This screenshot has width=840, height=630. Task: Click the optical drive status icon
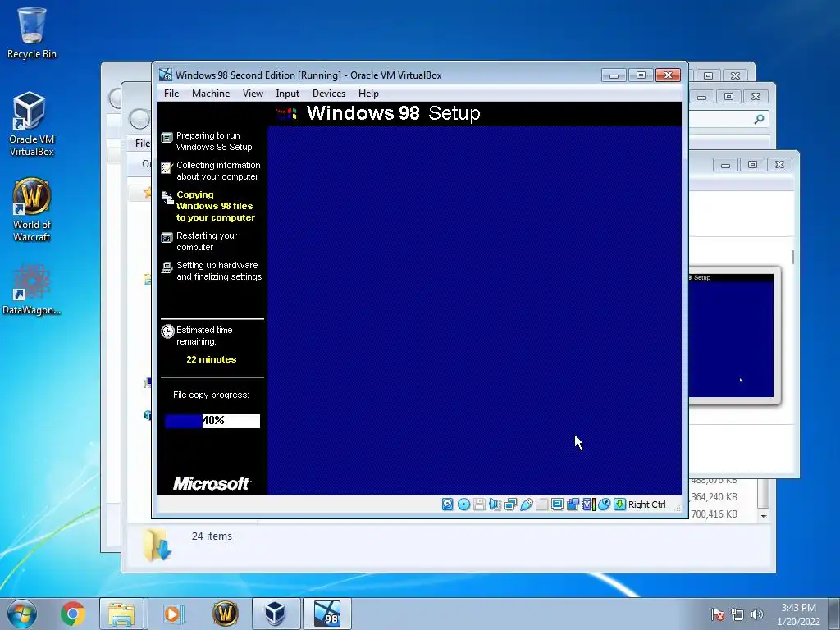pyautogui.click(x=464, y=504)
